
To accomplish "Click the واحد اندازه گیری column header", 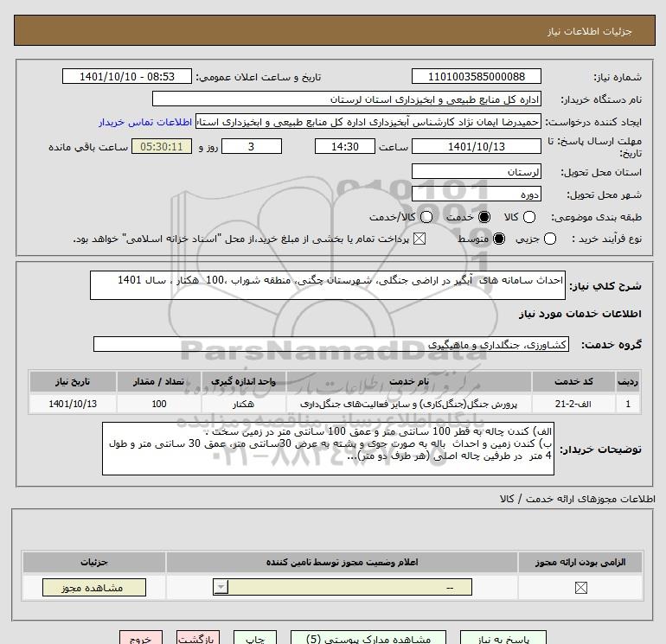I will point(243,381).
